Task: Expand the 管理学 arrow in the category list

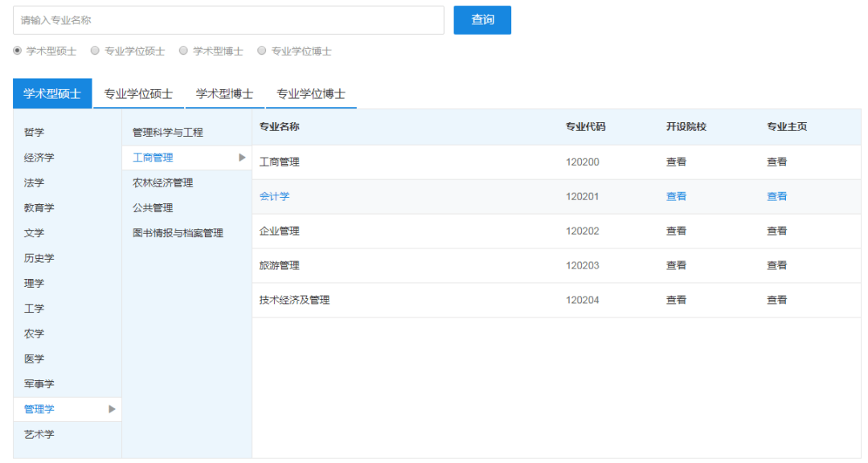Action: [x=112, y=409]
